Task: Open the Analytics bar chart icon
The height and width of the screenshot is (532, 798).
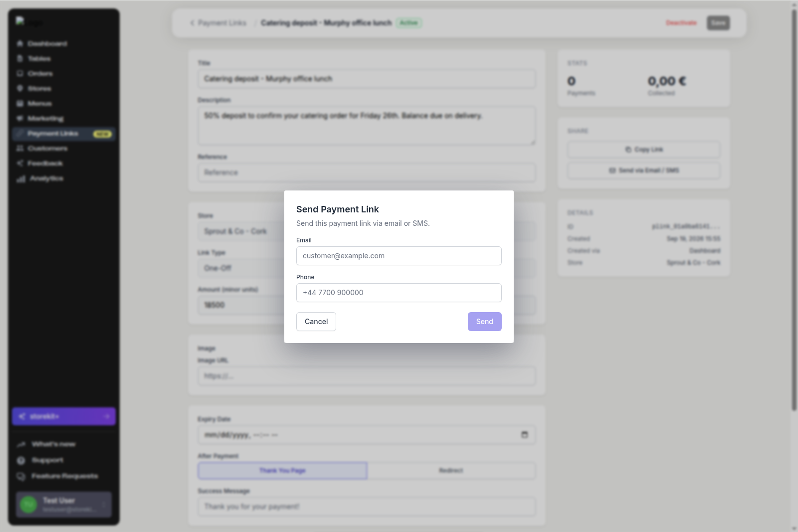Action: coord(21,178)
